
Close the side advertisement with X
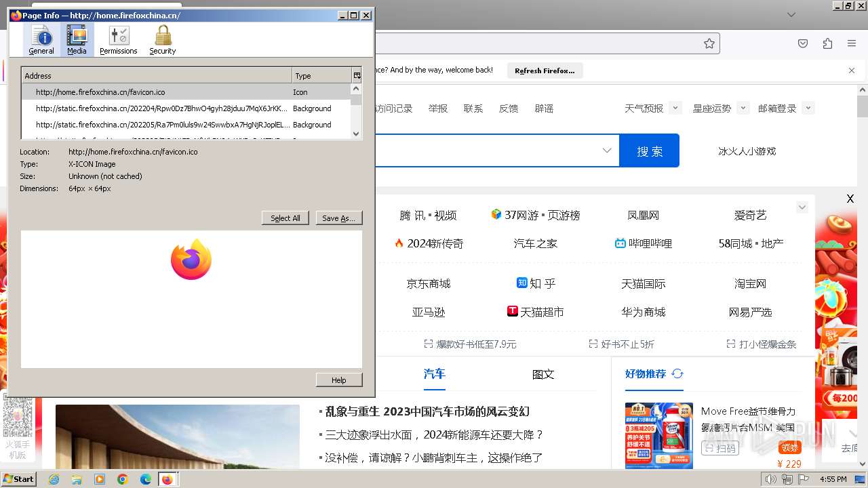(x=850, y=199)
